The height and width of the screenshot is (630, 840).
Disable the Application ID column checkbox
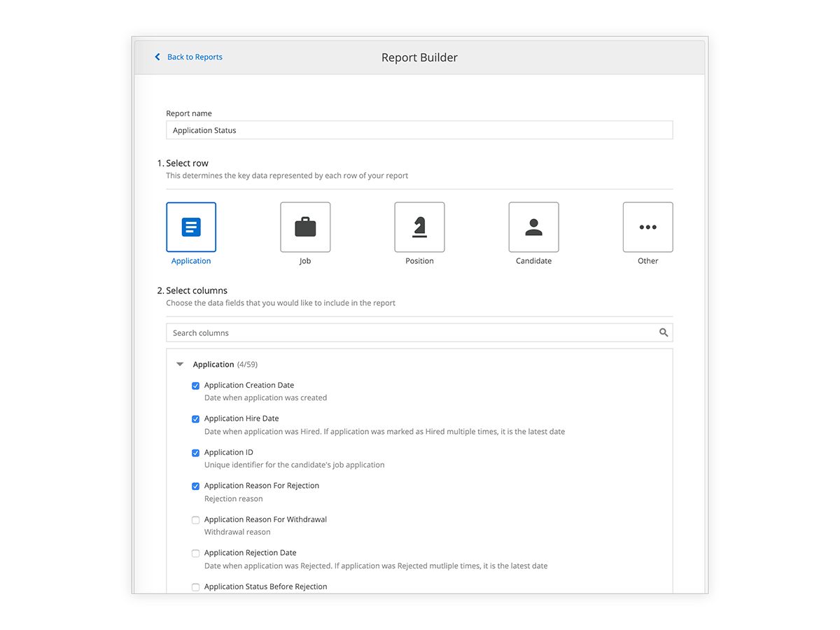(196, 453)
